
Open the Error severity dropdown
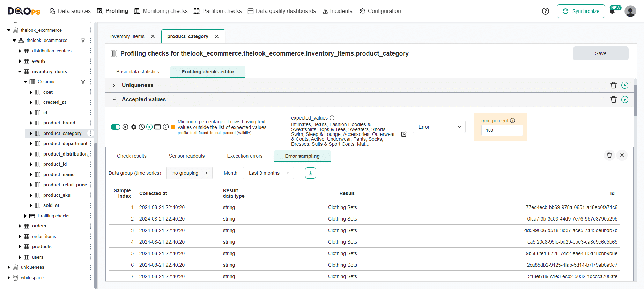(x=439, y=127)
